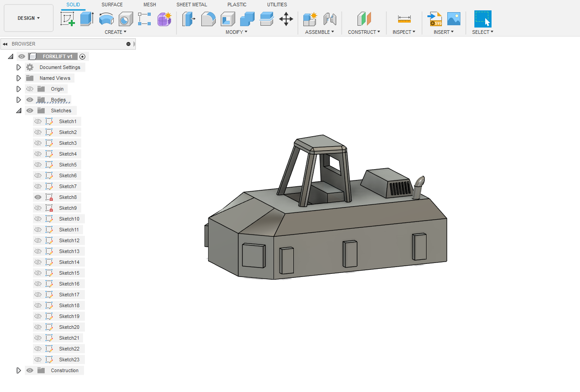Open the SHEET METAL tab
This screenshot has height=392, width=580.
191,5
